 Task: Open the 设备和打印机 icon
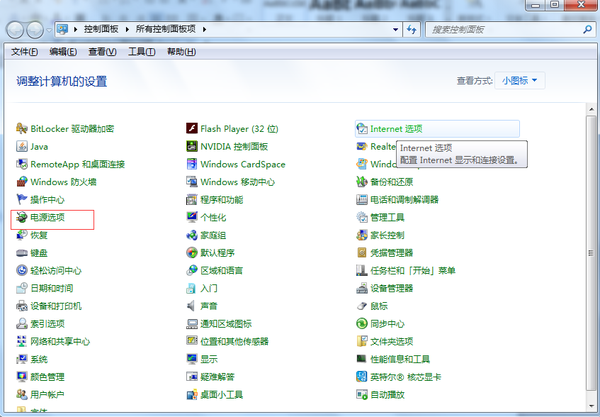(x=22, y=306)
